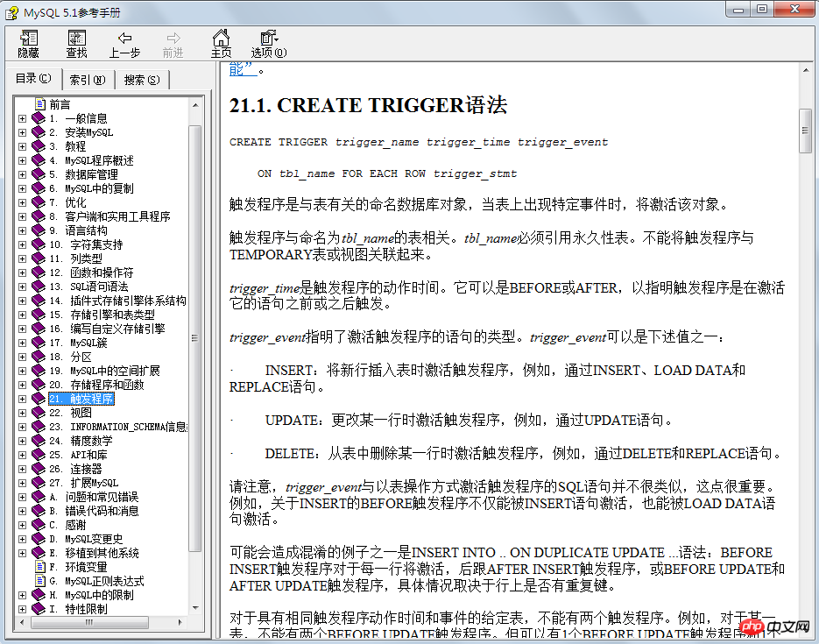819x644 pixels.
Task: Click the book icon next to 特性限制
Action: click(x=39, y=609)
